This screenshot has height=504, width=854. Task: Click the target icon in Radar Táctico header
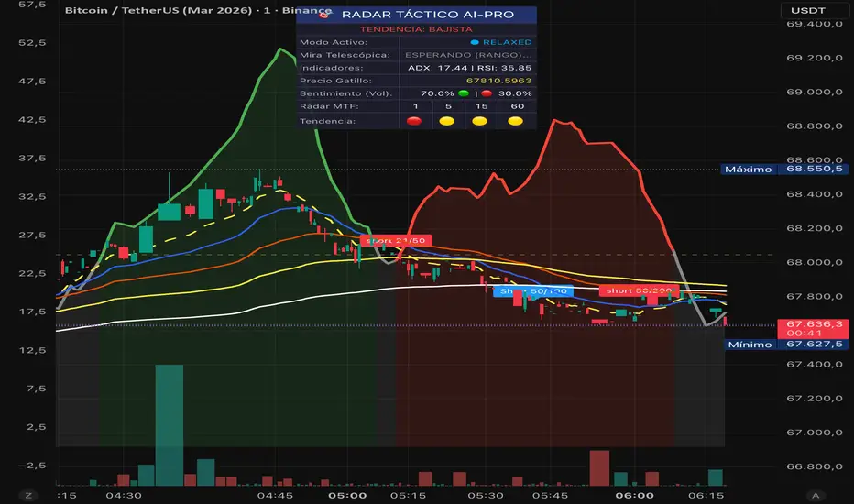[324, 15]
